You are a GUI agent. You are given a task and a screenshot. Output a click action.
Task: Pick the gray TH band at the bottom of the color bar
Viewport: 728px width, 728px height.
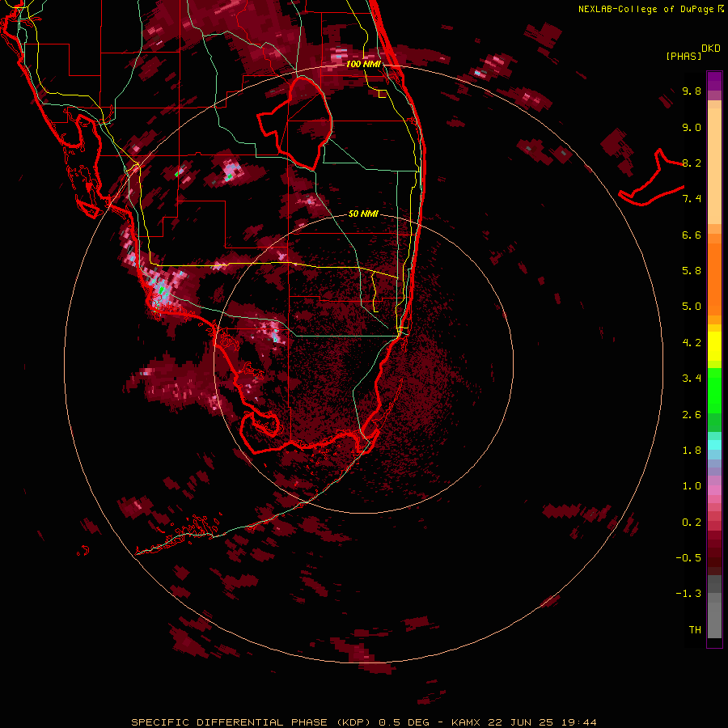pos(714,620)
